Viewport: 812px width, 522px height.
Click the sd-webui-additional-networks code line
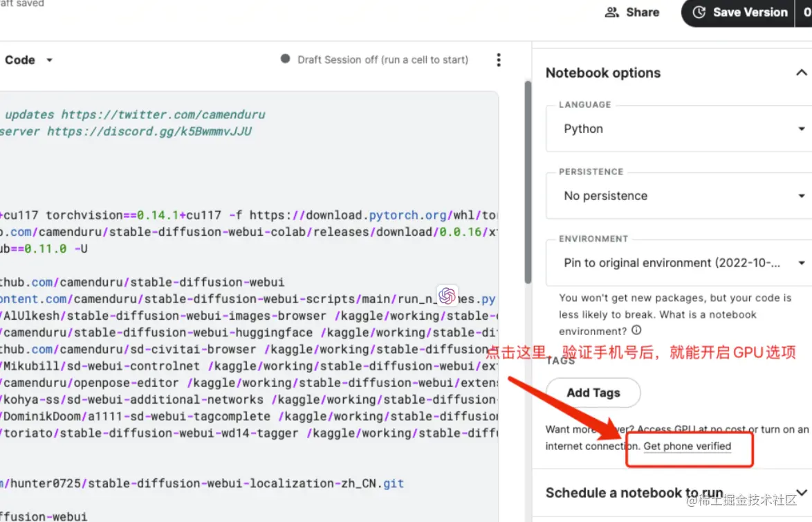tap(248, 399)
